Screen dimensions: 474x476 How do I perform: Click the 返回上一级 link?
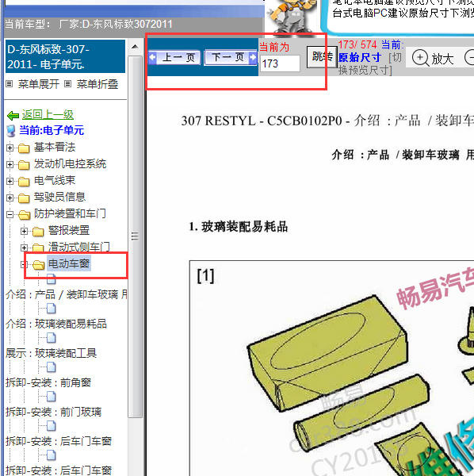coord(48,115)
